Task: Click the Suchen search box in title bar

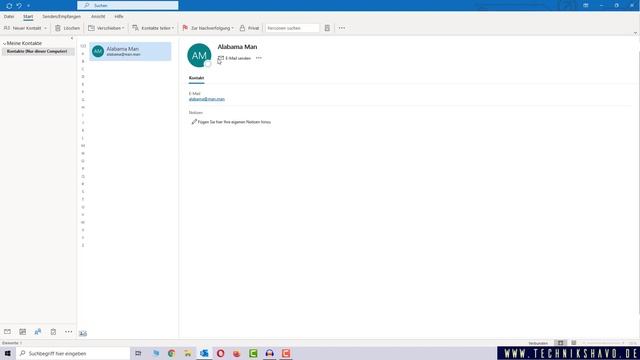Action: [128, 5]
